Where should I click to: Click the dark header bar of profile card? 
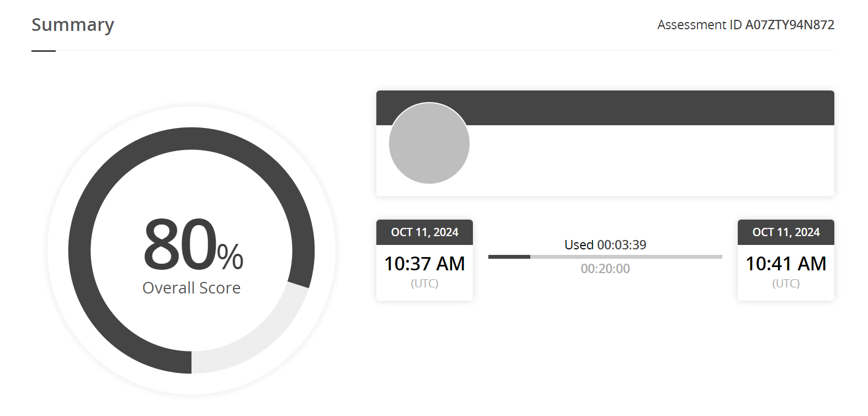(651, 108)
